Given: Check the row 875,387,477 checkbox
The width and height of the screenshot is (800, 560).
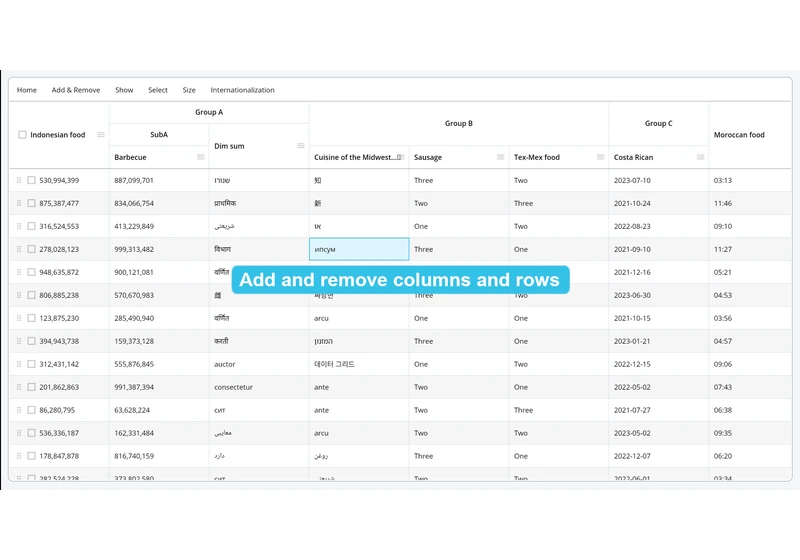Looking at the screenshot, I should coord(32,203).
